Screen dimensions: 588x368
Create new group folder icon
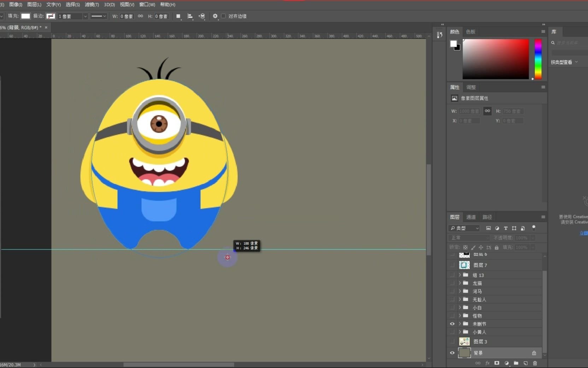coord(516,363)
